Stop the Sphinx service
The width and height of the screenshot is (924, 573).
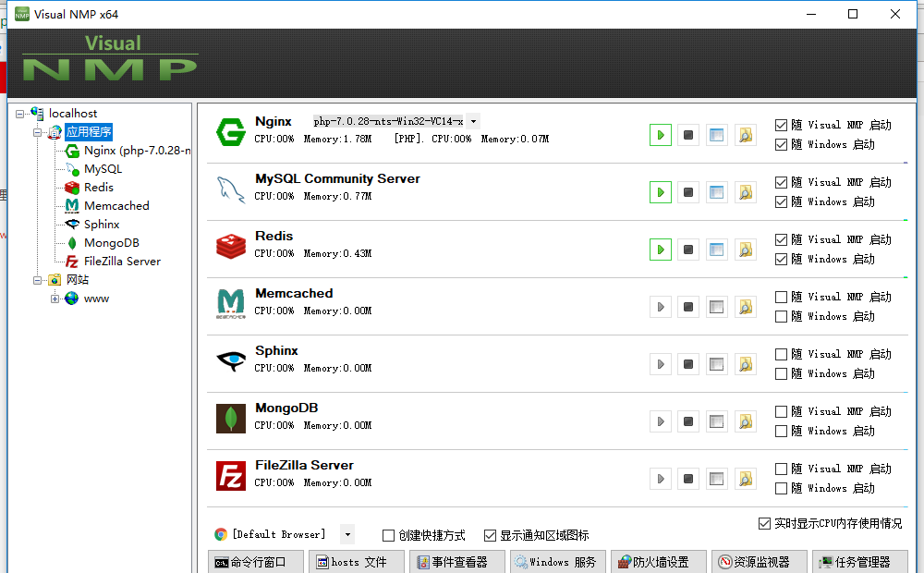[x=688, y=364]
